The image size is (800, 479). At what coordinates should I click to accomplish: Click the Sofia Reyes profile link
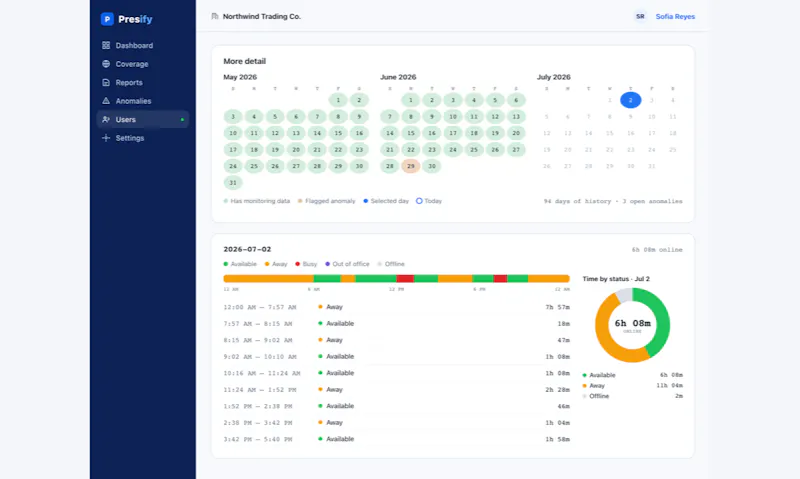675,16
